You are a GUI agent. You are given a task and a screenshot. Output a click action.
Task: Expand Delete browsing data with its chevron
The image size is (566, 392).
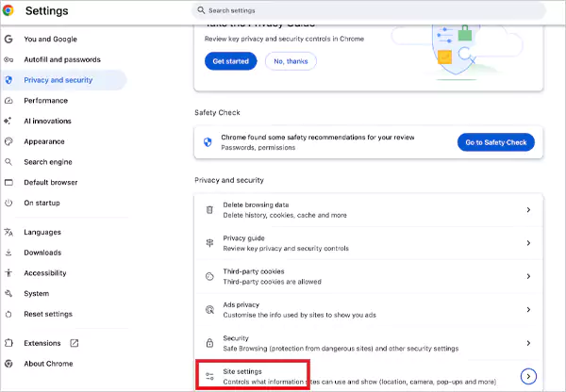[528, 209]
